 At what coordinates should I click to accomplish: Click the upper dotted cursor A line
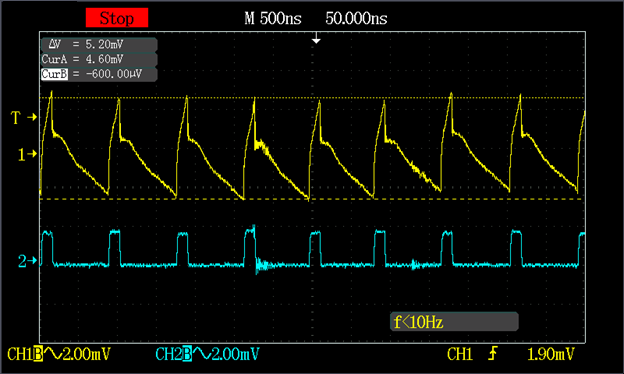point(312,97)
